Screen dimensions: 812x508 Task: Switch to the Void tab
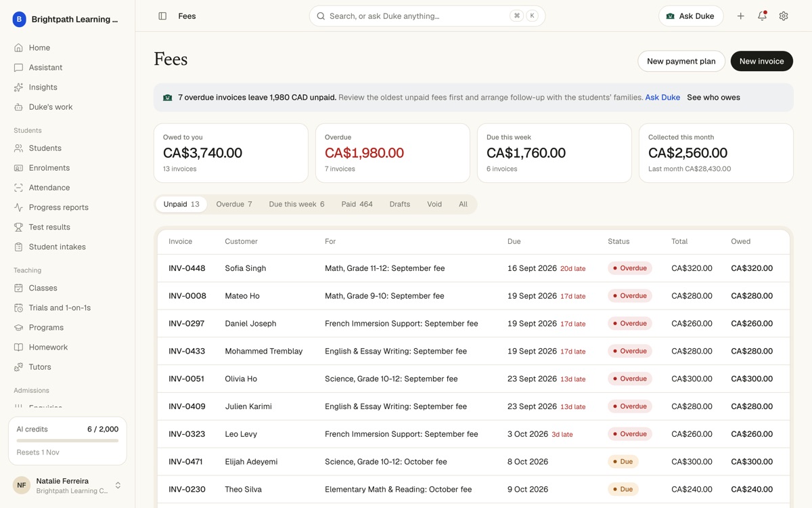pos(434,204)
